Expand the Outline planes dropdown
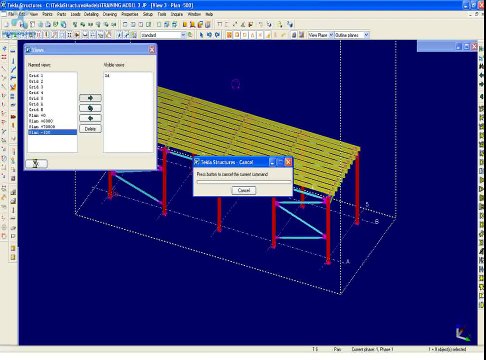This screenshot has width=486, height=360. (x=366, y=35)
